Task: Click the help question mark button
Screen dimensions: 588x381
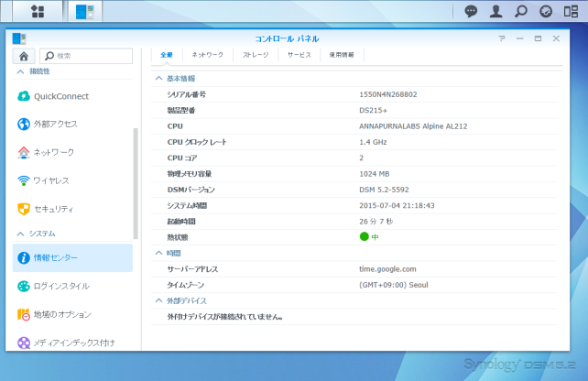Action: pyautogui.click(x=502, y=38)
